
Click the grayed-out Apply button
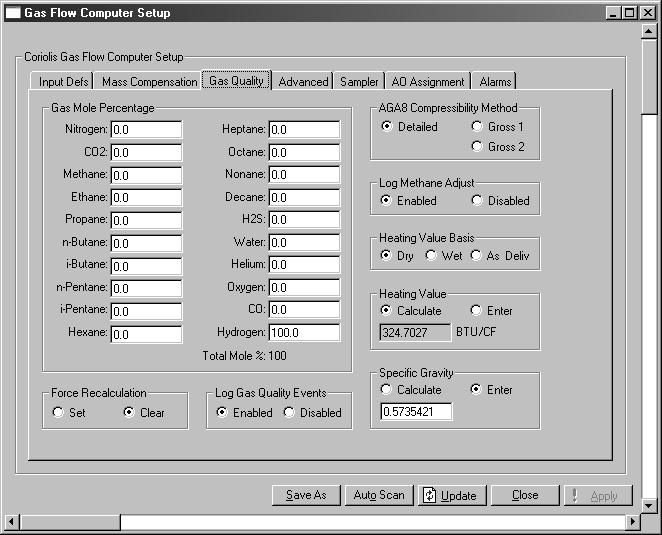tap(598, 495)
